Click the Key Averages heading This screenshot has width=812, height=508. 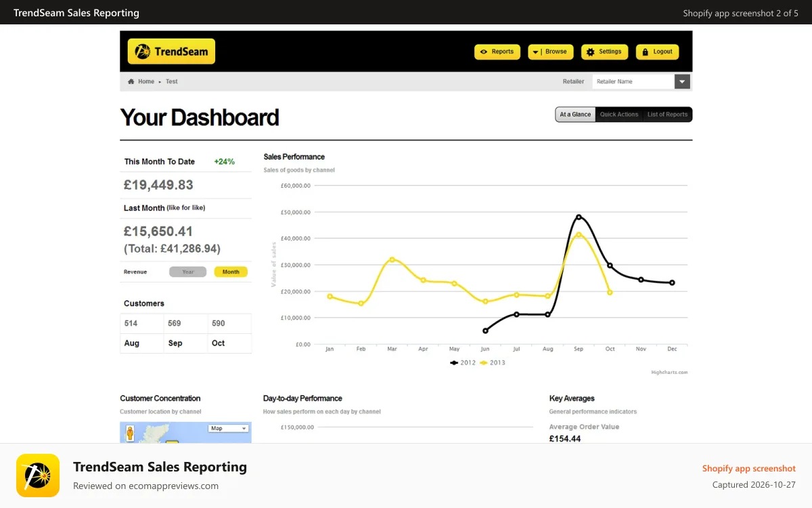[x=572, y=398]
